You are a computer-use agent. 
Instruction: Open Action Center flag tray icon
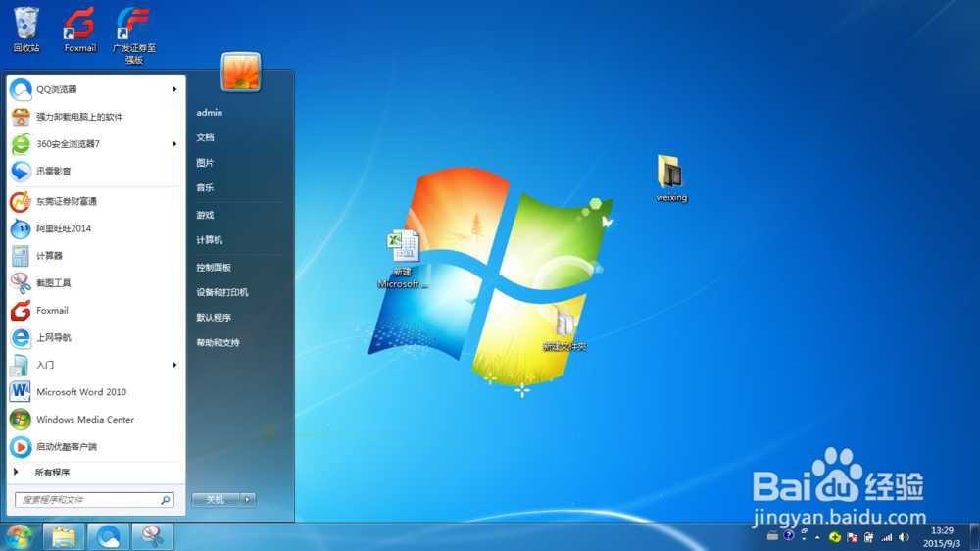(x=852, y=537)
